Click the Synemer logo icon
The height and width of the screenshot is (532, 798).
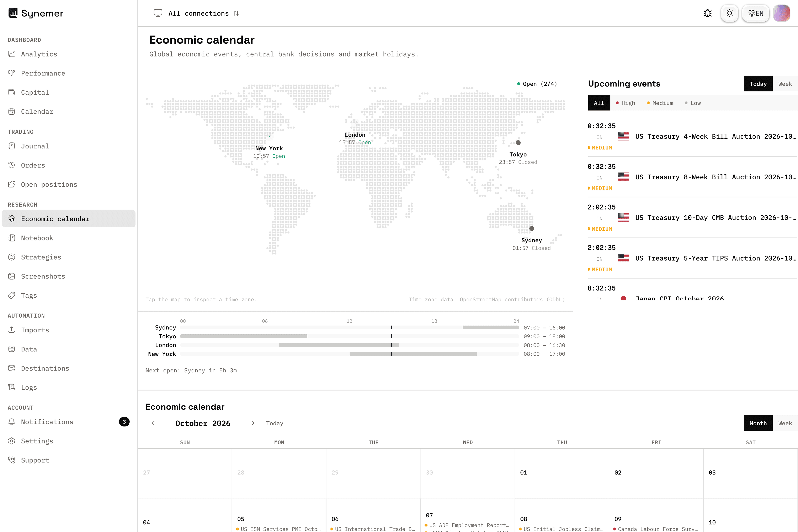13,13
